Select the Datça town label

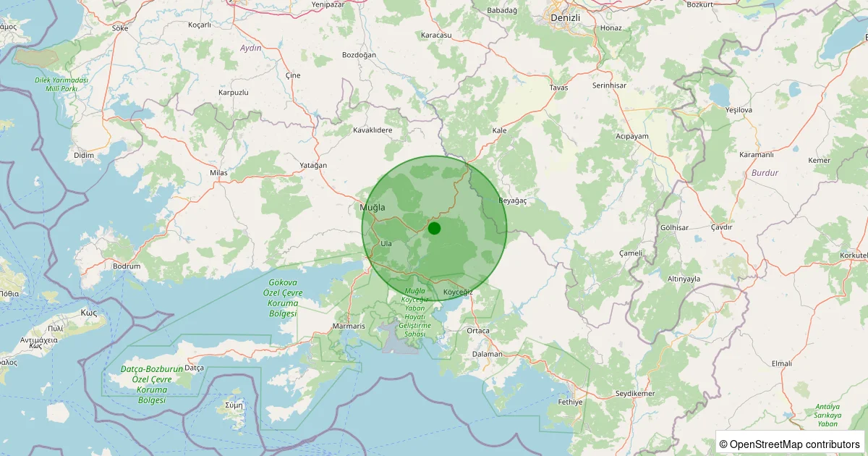click(195, 368)
